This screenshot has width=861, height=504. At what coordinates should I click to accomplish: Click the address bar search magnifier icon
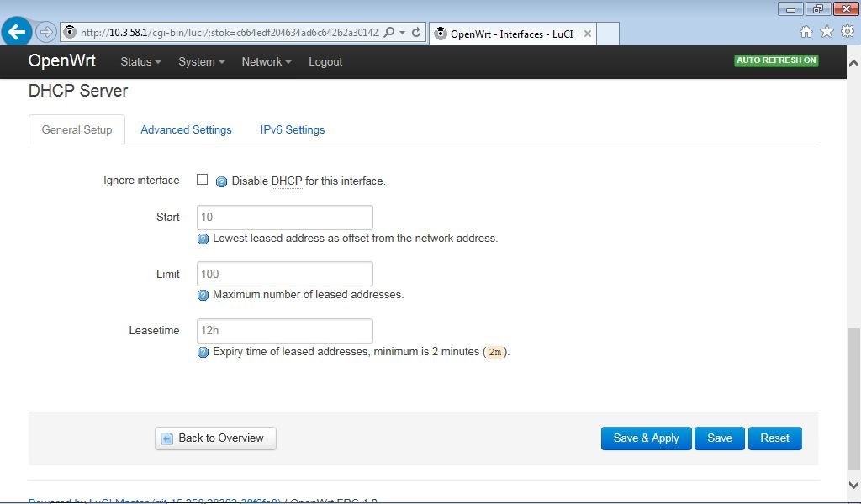(x=388, y=32)
